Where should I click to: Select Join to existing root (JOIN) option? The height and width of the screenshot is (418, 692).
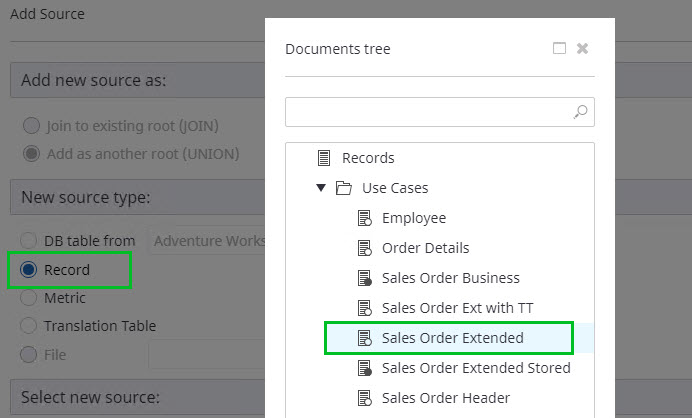(x=31, y=126)
